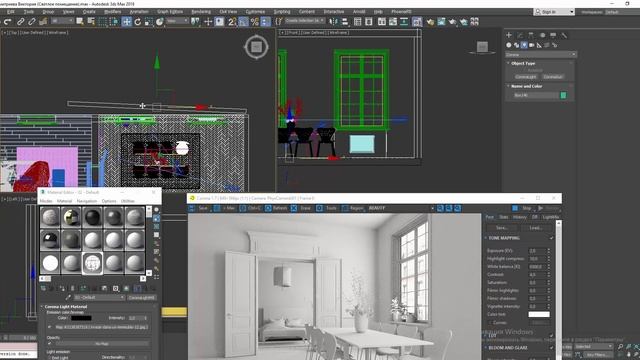
Task: Open the material name dropdown in Material Editor
Action: pyautogui.click(x=99, y=298)
